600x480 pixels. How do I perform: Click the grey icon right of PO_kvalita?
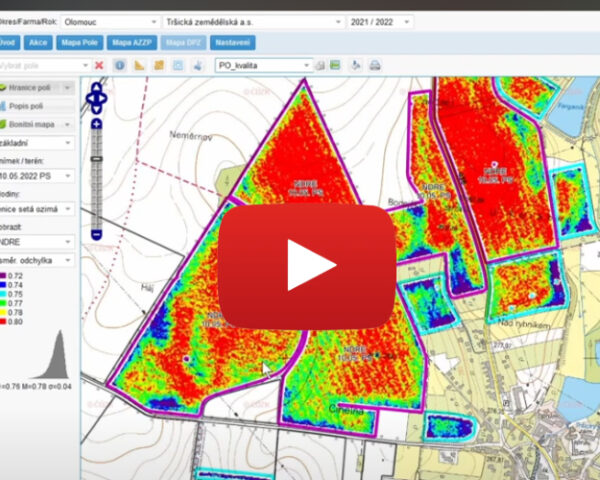pyautogui.click(x=320, y=65)
